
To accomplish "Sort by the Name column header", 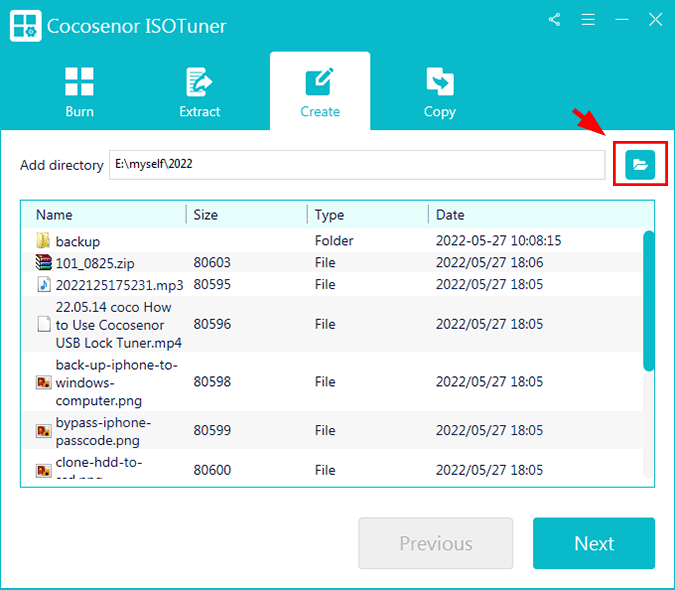I will pyautogui.click(x=54, y=215).
